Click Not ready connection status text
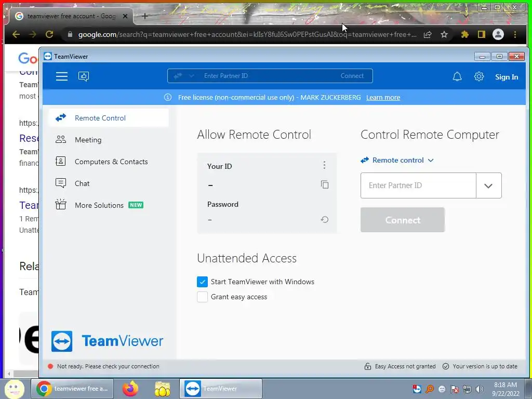Screen dimensions: 532x399 [x=108, y=366]
